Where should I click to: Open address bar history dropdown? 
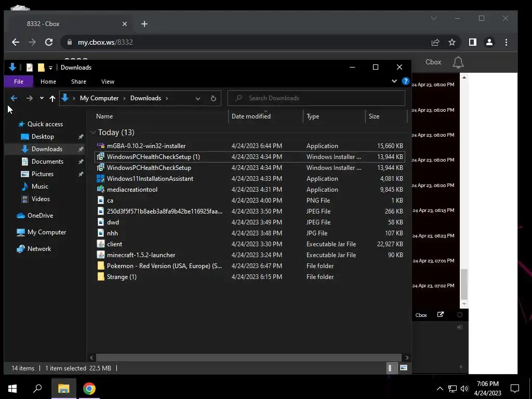click(x=198, y=98)
